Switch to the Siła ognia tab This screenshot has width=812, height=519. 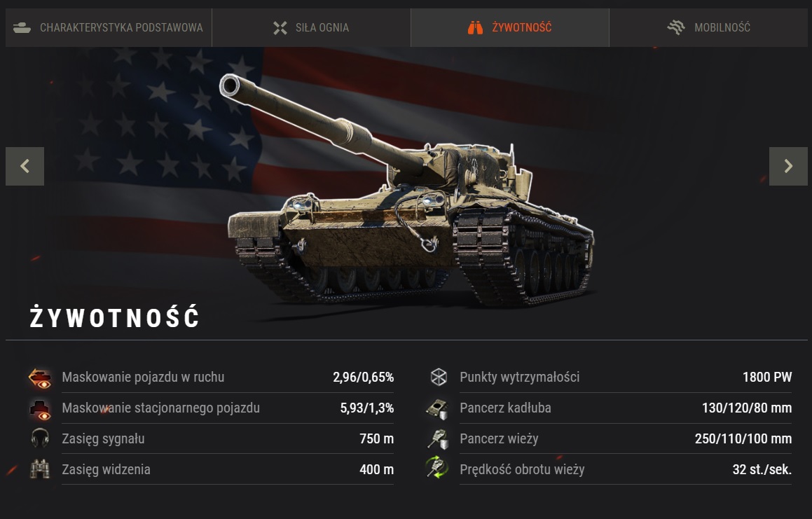click(311, 27)
